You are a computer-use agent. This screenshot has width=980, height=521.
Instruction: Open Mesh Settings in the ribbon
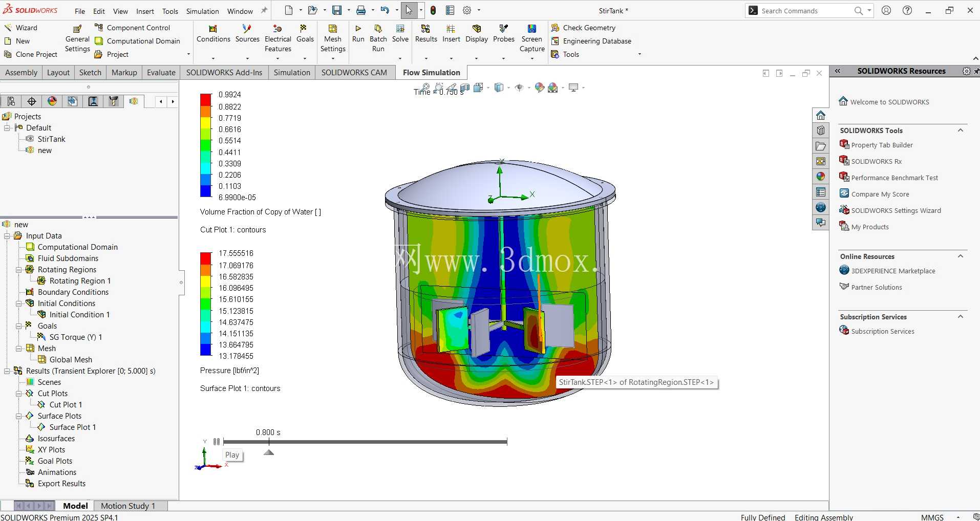(333, 39)
